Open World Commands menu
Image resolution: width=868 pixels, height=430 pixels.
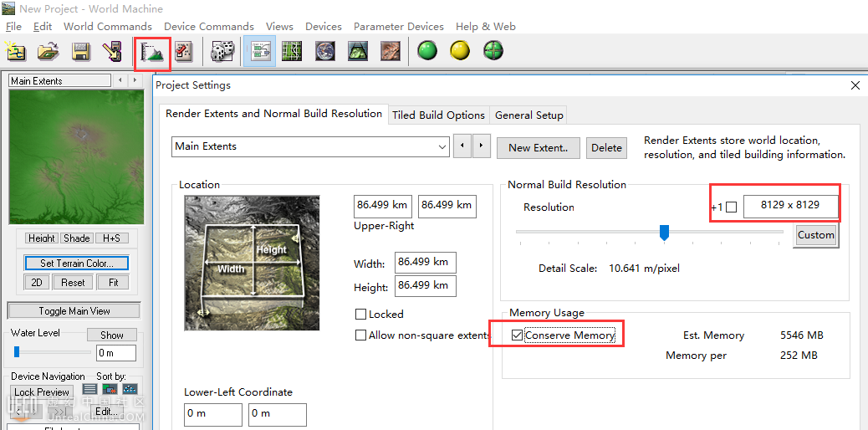point(107,26)
